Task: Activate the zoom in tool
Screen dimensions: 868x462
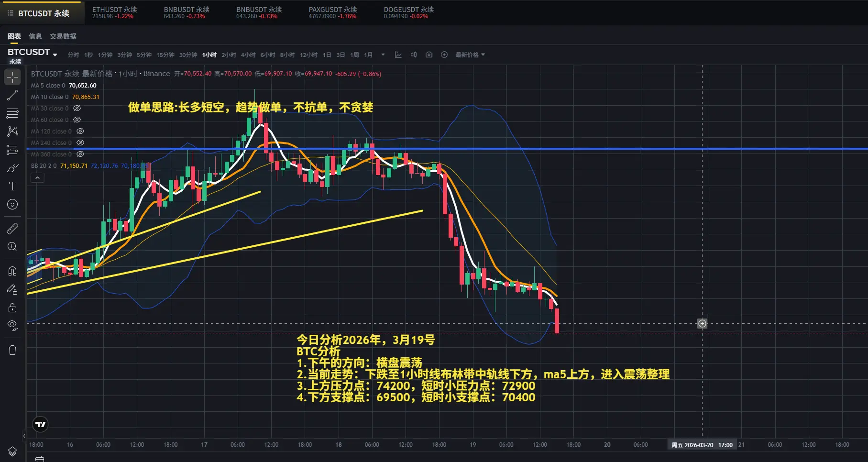Action: (x=12, y=247)
